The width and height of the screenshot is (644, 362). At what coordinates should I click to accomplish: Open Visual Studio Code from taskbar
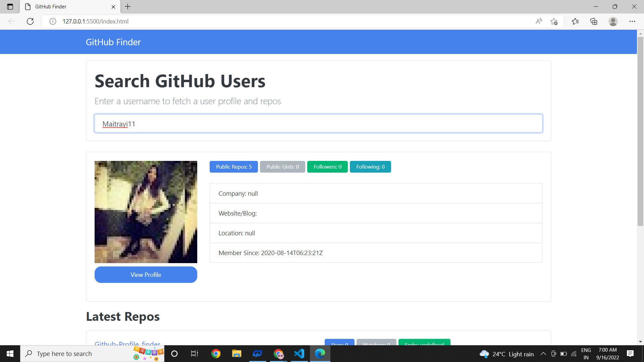pos(299,353)
